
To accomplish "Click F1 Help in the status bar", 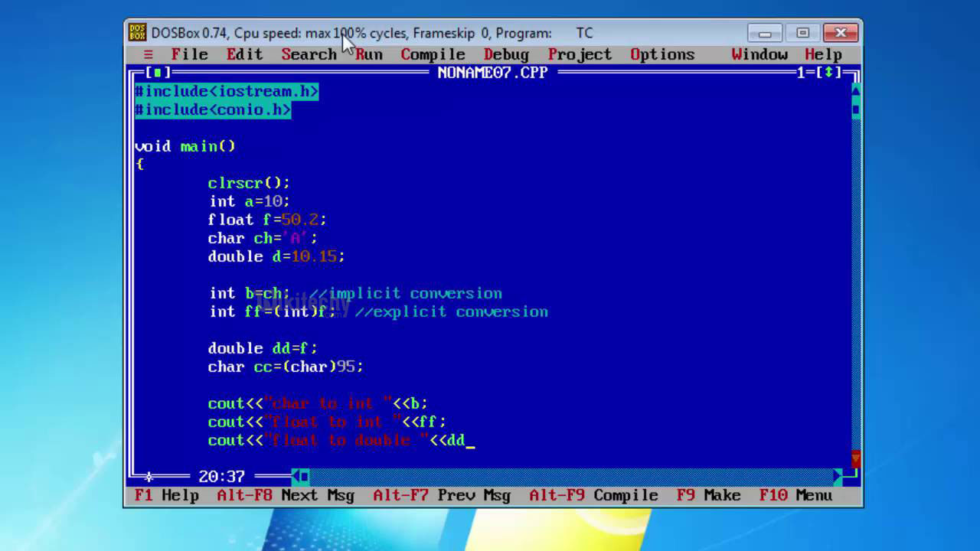I will tap(166, 495).
